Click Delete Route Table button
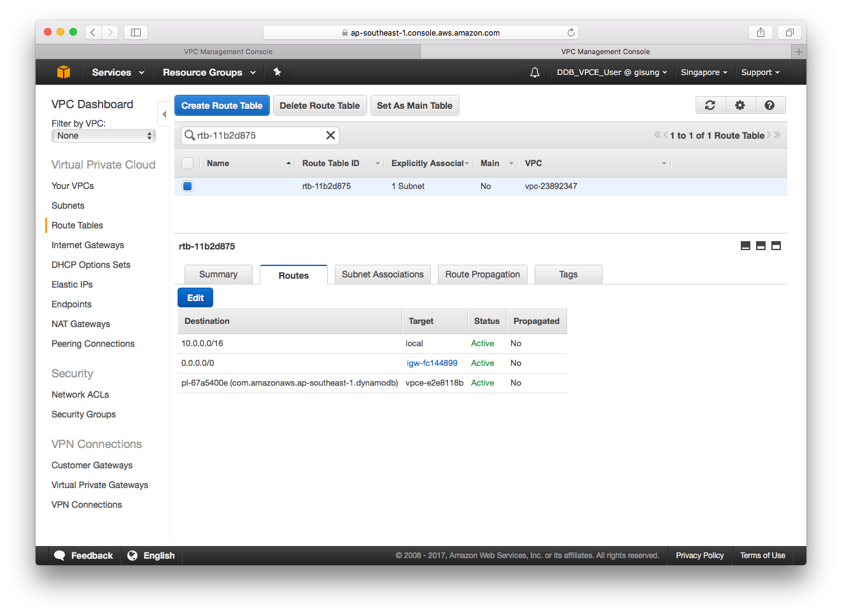Viewport: 842px width, 616px height. pyautogui.click(x=319, y=106)
